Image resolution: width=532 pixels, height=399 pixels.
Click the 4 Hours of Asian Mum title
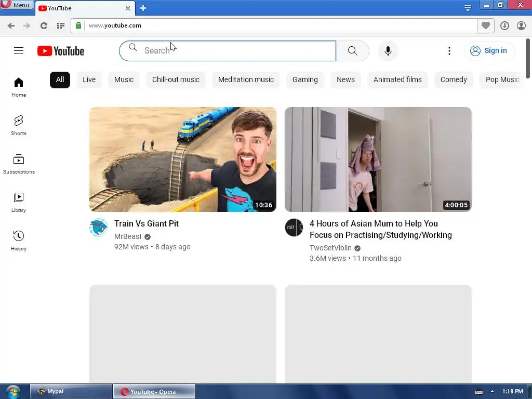[x=381, y=229]
